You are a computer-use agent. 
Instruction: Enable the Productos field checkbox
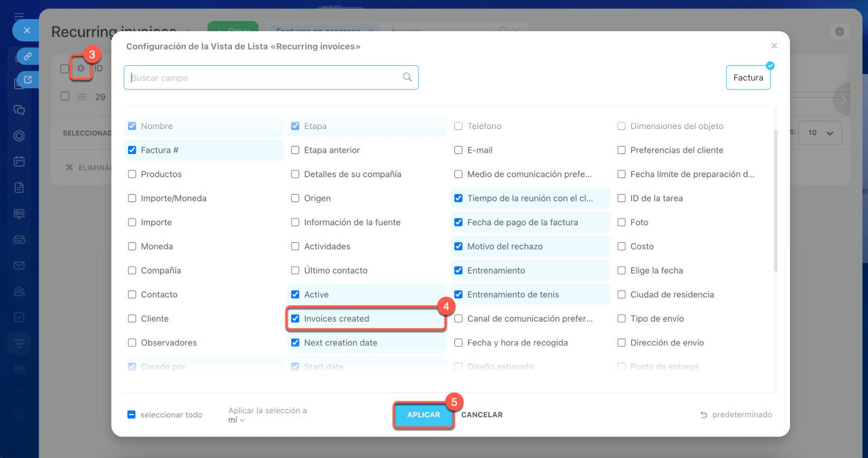pos(132,174)
